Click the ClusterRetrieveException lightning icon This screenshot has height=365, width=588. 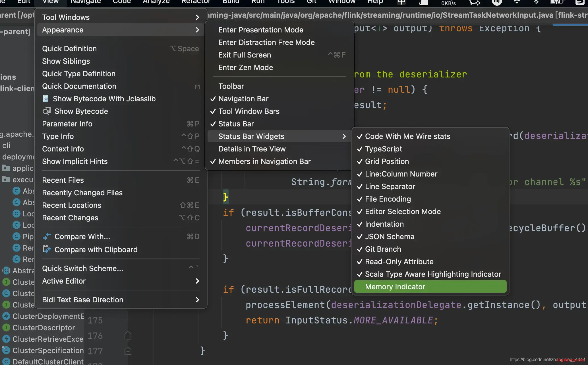(x=6, y=339)
